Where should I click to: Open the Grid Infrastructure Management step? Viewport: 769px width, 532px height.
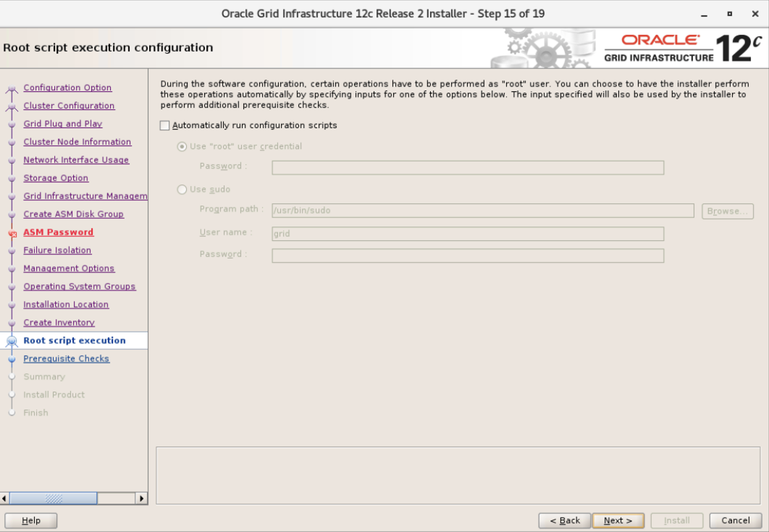point(85,196)
